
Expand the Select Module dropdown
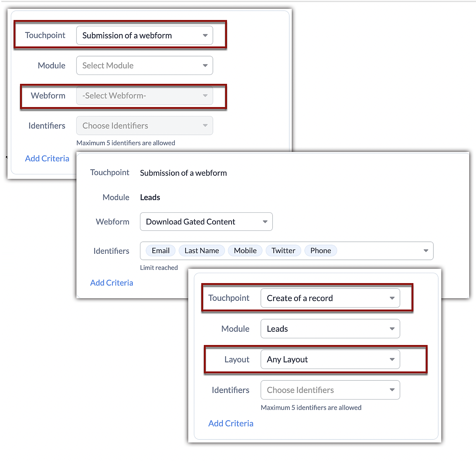pos(144,65)
